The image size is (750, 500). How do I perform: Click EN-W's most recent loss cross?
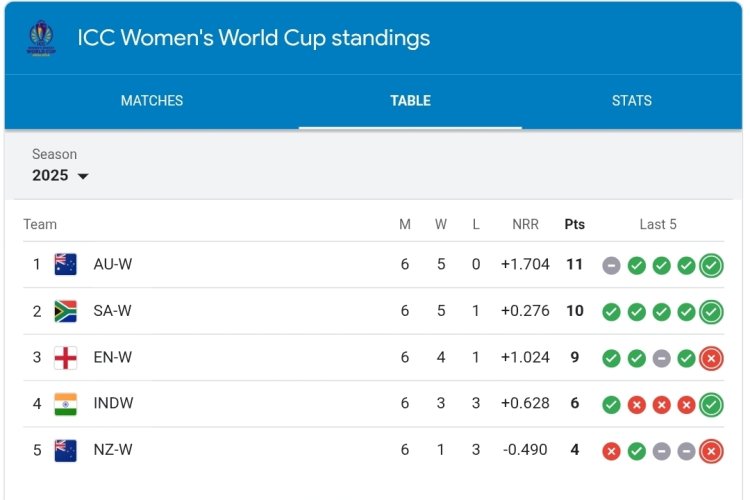711,357
